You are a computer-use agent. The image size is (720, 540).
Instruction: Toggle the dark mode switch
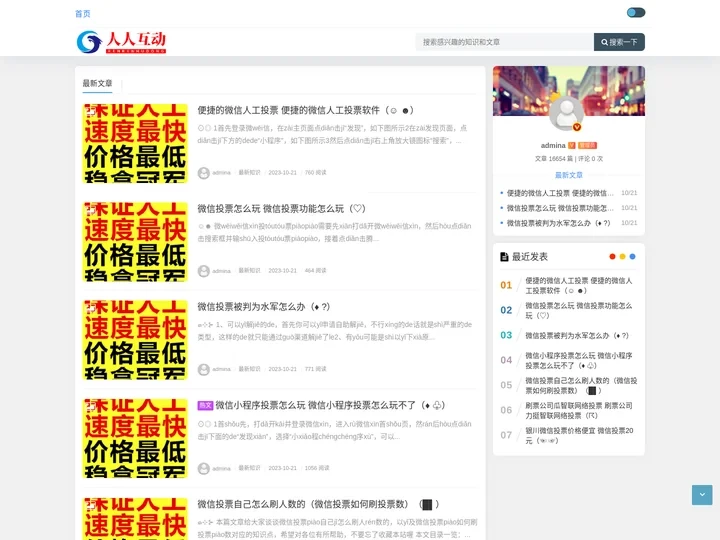coord(636,12)
